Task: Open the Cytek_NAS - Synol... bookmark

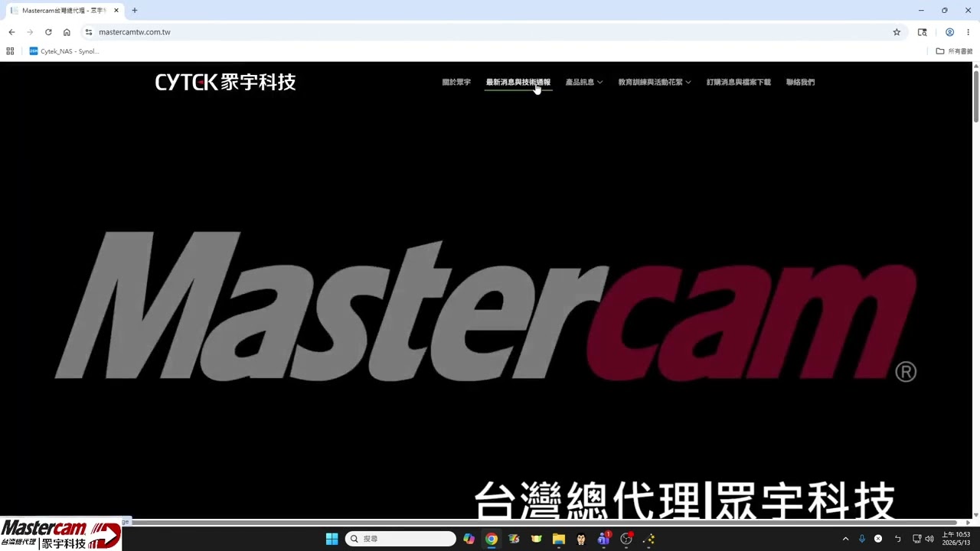Action: (x=64, y=51)
